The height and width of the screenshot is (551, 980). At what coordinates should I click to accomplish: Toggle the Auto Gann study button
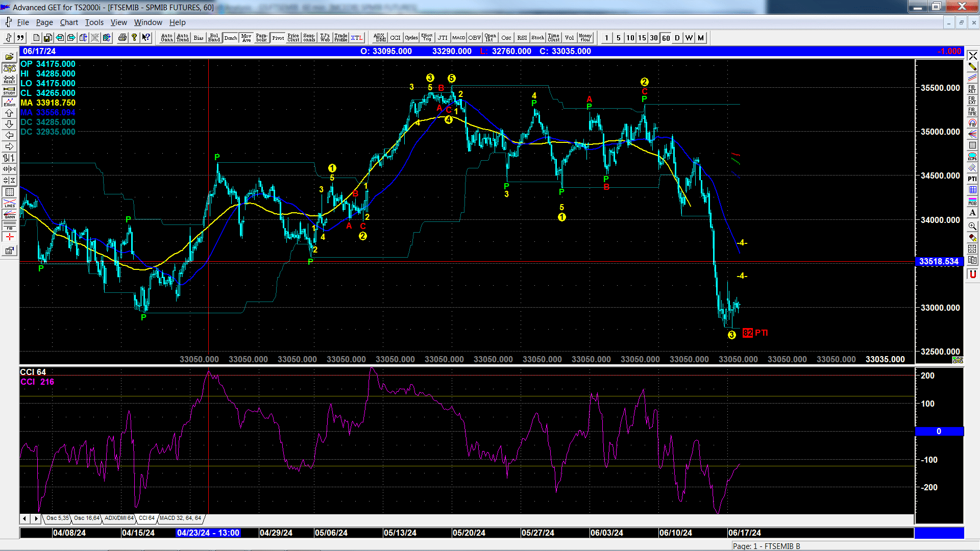[167, 38]
